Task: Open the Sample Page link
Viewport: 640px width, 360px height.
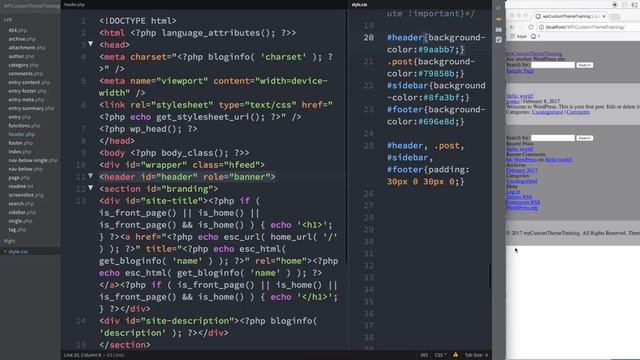Action: (520, 71)
